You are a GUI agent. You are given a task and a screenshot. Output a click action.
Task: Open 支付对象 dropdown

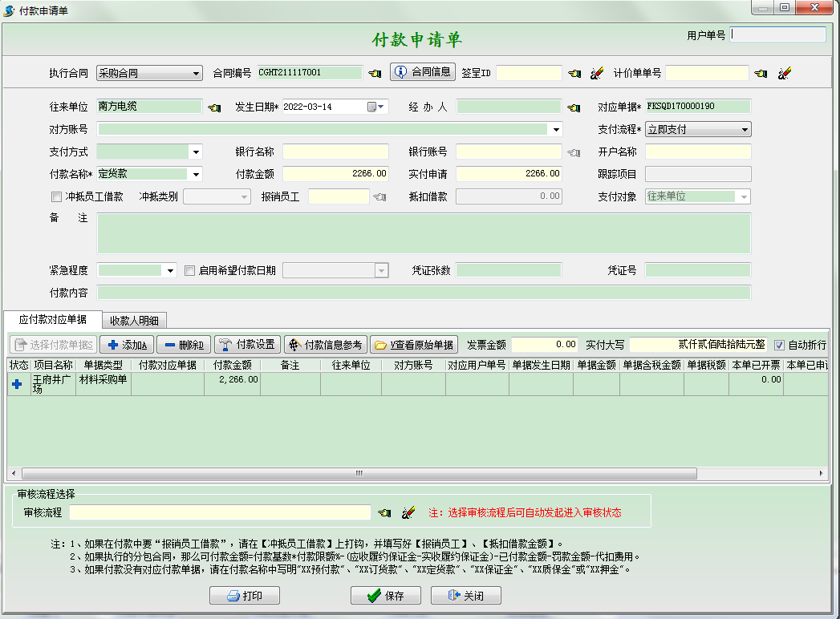[744, 196]
